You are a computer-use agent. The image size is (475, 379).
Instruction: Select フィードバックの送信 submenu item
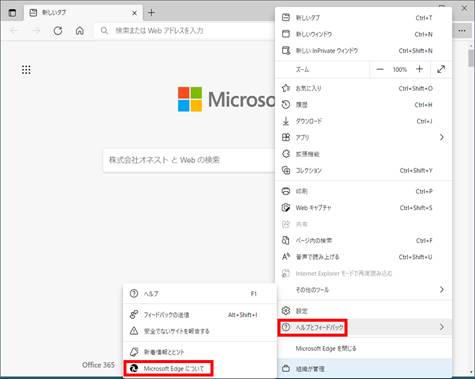click(199, 315)
